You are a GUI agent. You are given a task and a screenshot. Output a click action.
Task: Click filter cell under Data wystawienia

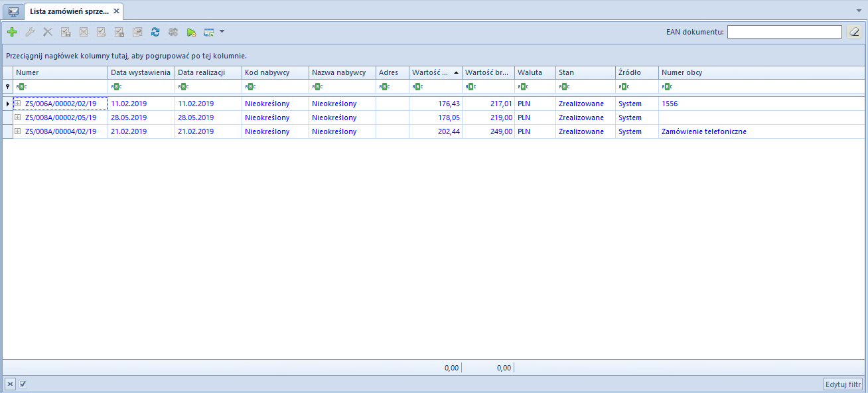point(141,86)
